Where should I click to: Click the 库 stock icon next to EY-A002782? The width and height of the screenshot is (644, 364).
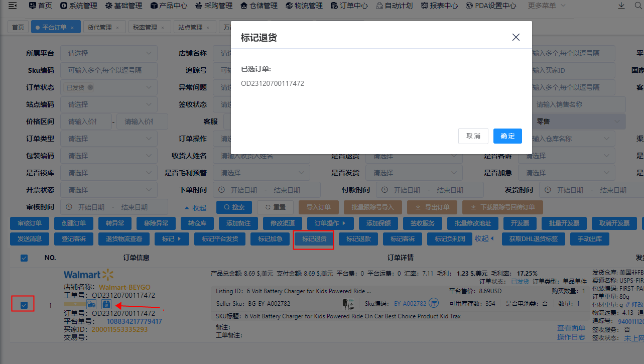(x=432, y=303)
